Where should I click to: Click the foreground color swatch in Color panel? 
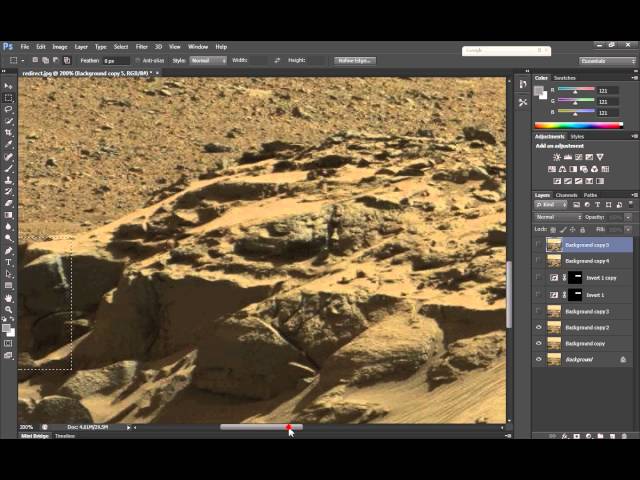539,91
